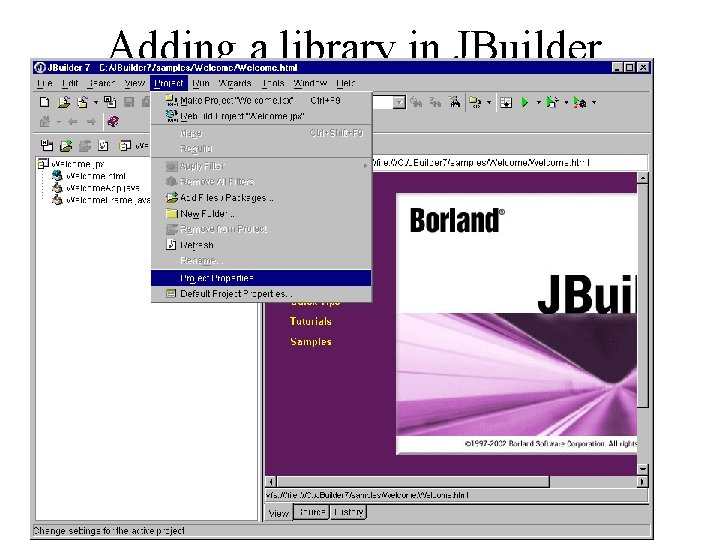Click the Reopen file toolbar icon
The height and width of the screenshot is (540, 720).
pyautogui.click(x=83, y=102)
